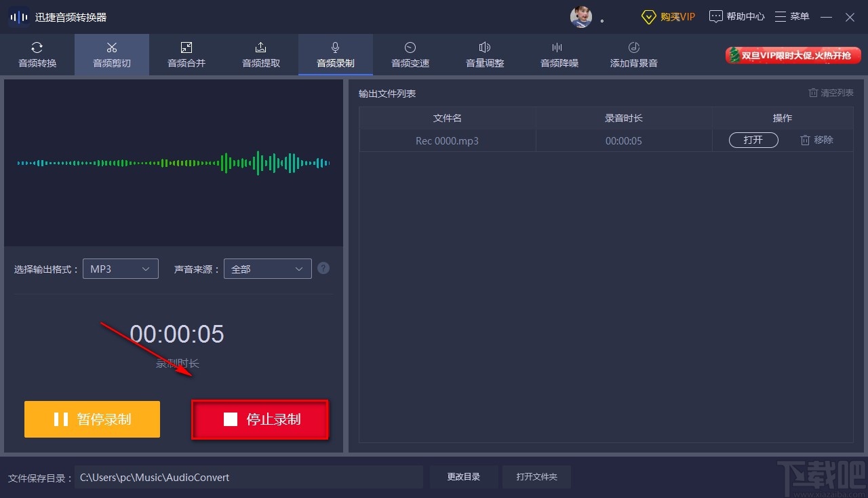Switch to the 音频录制 recording tab

pyautogui.click(x=335, y=54)
